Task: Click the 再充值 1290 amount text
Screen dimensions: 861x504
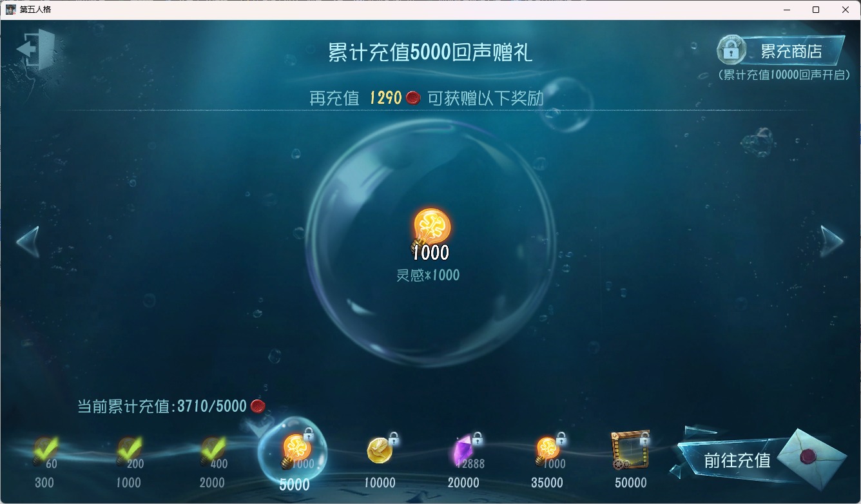Action: 356,98
